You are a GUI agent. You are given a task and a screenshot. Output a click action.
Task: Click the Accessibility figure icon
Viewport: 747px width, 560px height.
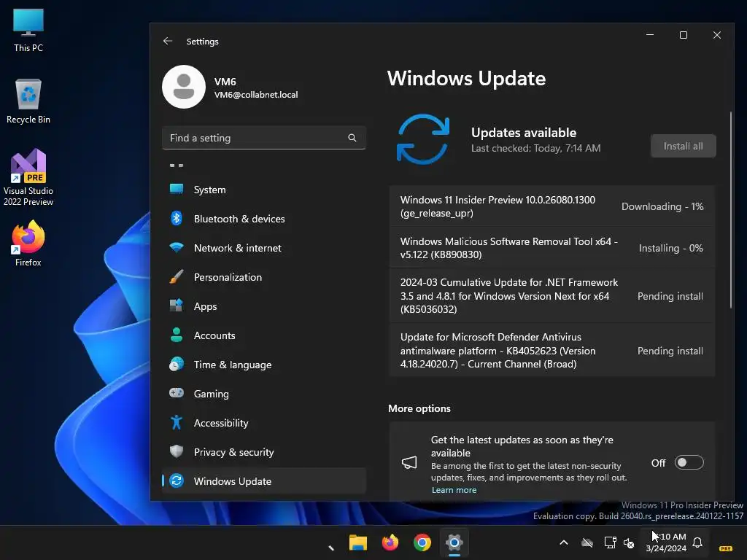coord(177,422)
